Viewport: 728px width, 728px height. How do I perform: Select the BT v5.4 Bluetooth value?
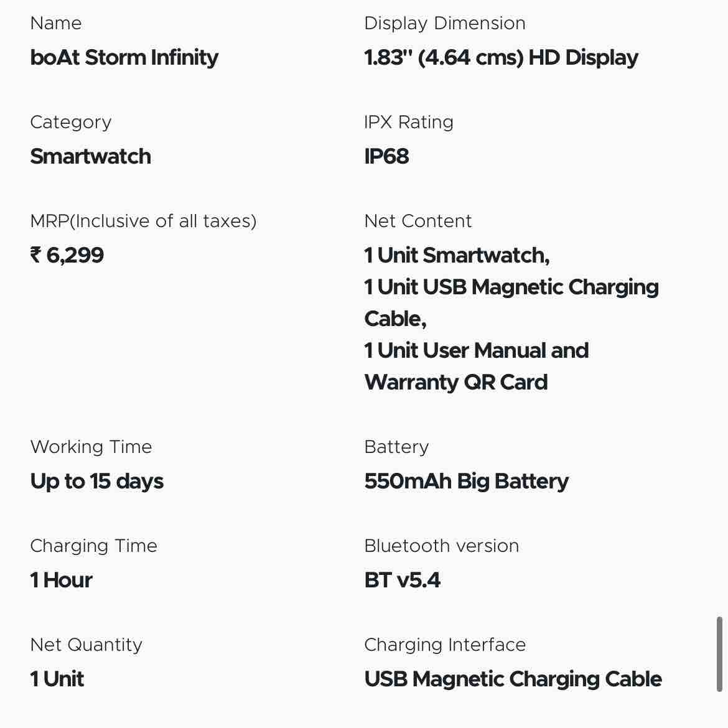402,580
